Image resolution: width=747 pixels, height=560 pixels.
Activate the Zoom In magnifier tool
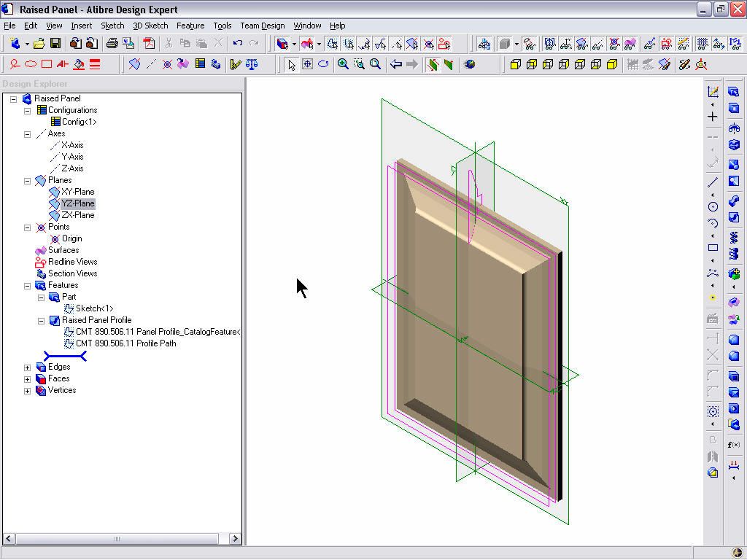tap(343, 64)
